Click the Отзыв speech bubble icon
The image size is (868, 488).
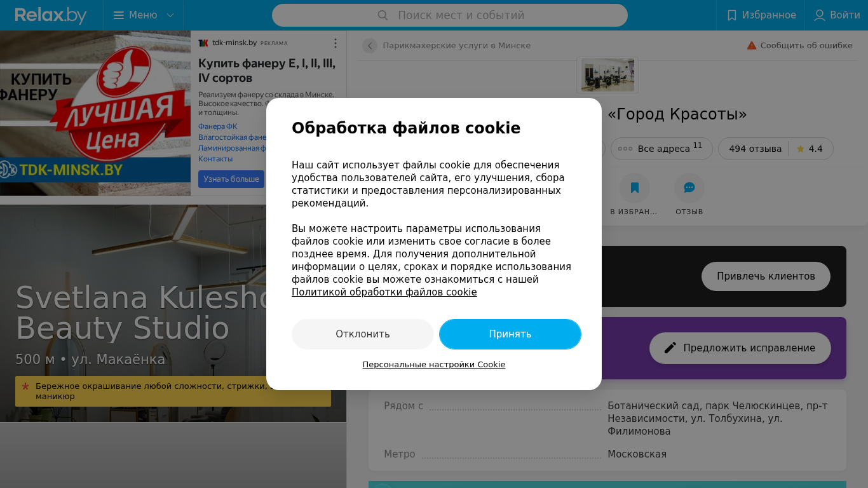pos(689,188)
